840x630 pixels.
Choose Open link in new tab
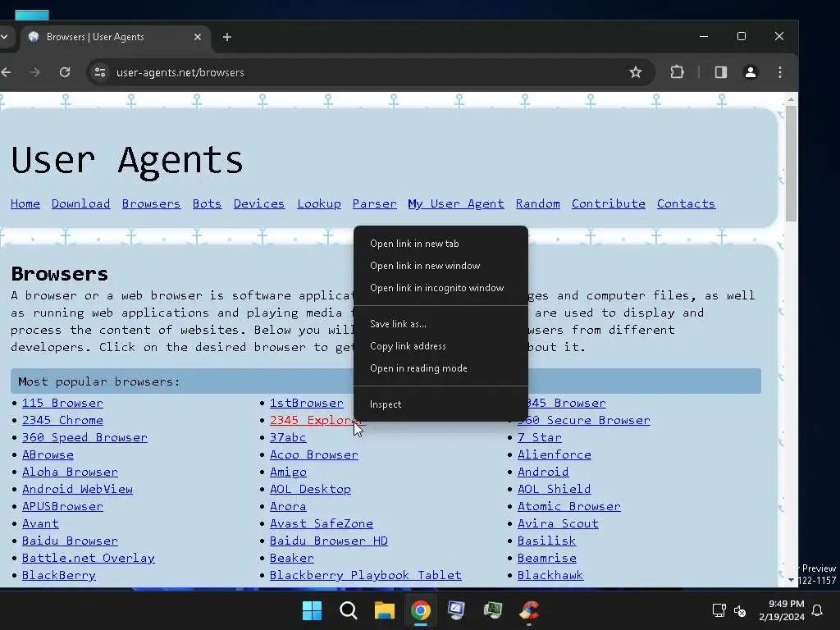point(441,243)
